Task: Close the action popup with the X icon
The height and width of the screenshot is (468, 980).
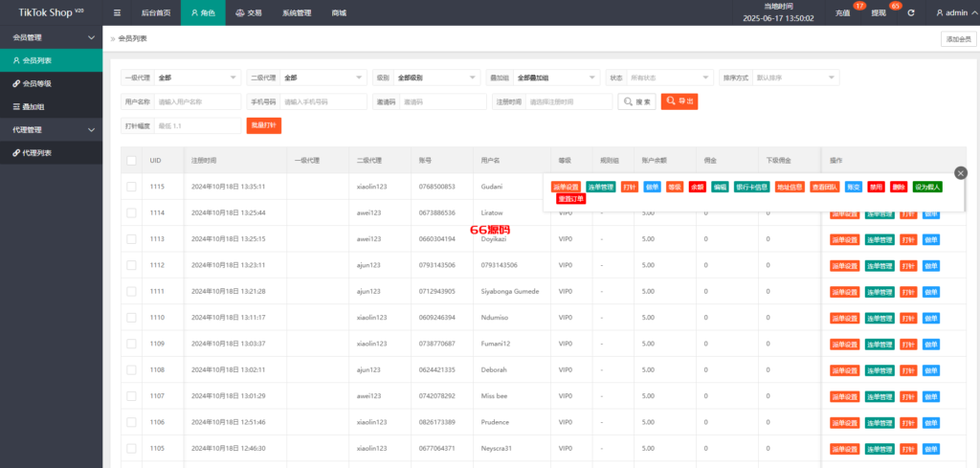Action: pyautogui.click(x=961, y=173)
